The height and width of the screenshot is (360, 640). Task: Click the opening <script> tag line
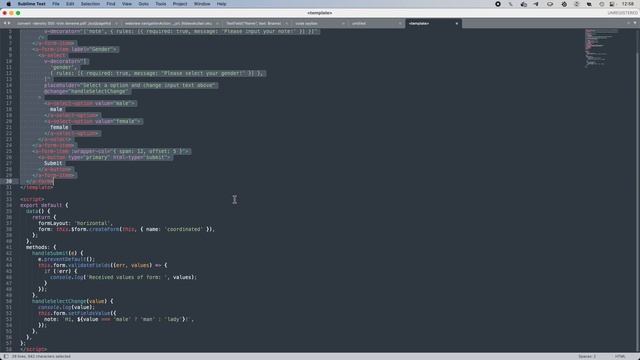pos(32,199)
